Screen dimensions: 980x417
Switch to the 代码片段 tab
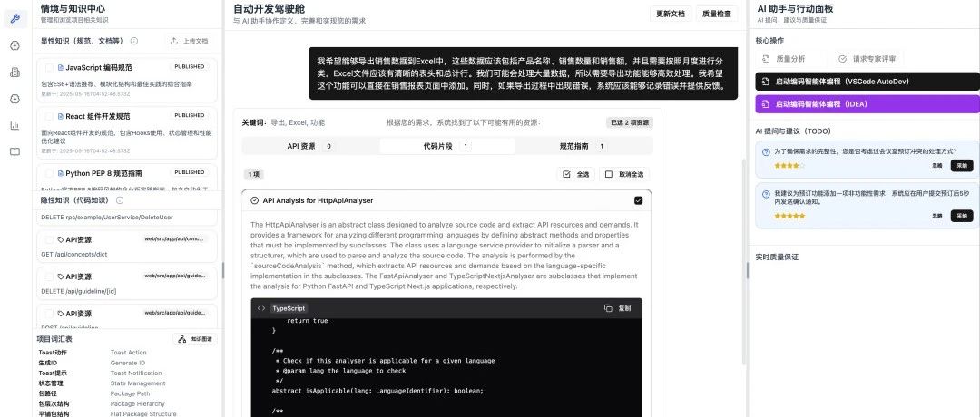tap(447, 146)
